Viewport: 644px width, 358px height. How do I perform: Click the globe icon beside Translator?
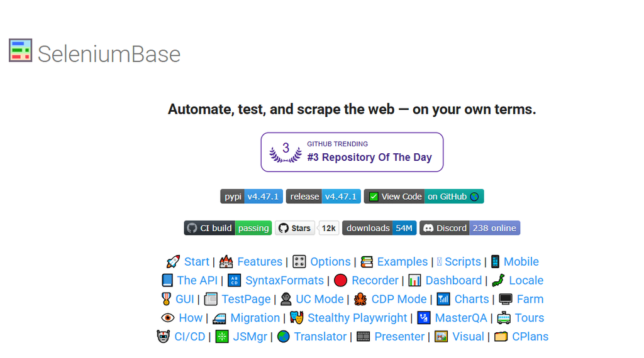pyautogui.click(x=284, y=337)
